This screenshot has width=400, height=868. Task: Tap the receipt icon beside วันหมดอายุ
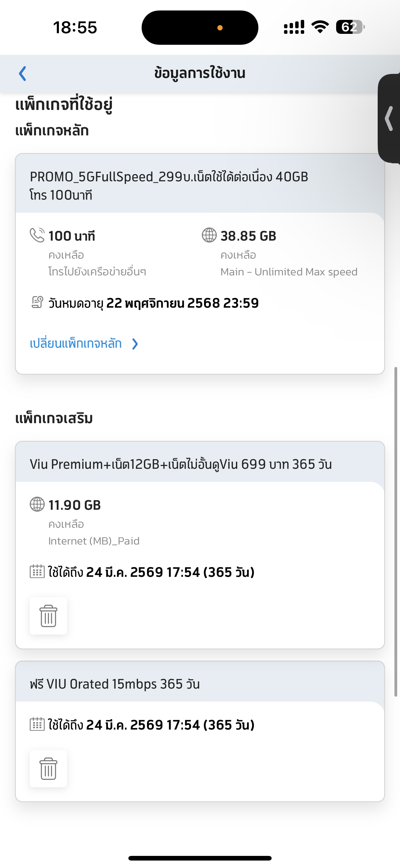click(37, 302)
